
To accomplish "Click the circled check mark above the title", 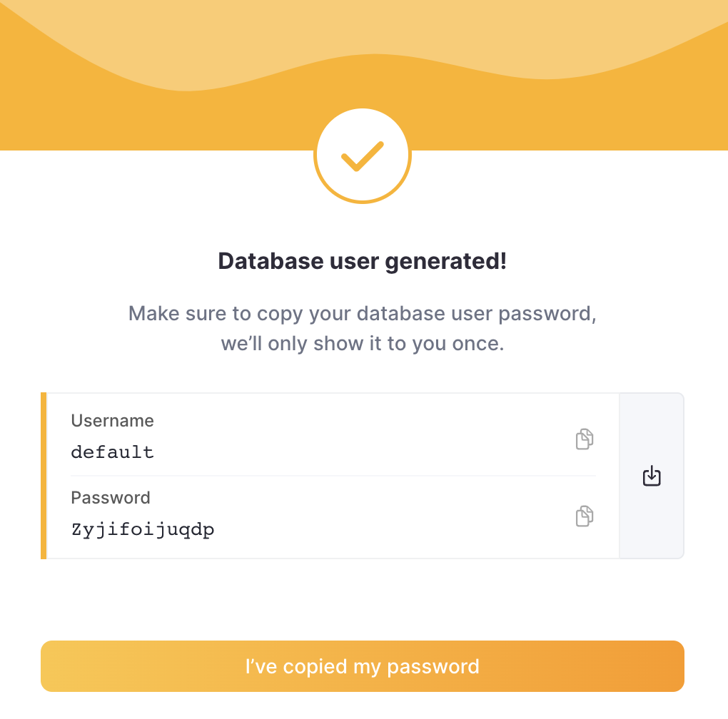I will [x=363, y=154].
